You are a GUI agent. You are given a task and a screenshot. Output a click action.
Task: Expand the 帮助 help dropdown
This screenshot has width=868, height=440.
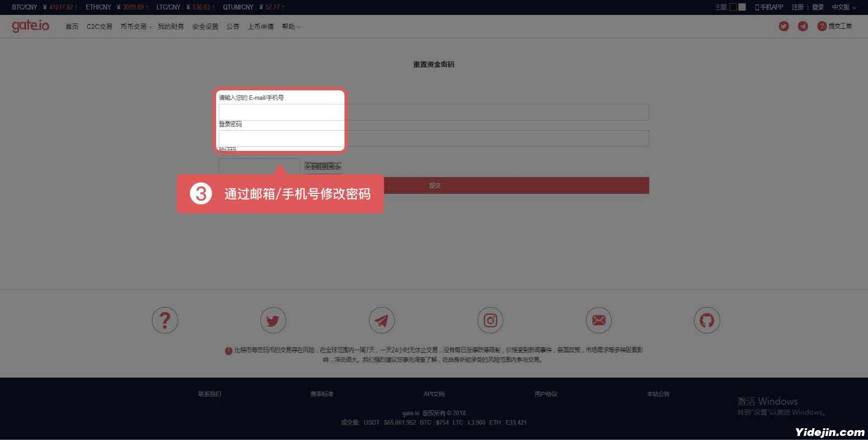coord(291,27)
